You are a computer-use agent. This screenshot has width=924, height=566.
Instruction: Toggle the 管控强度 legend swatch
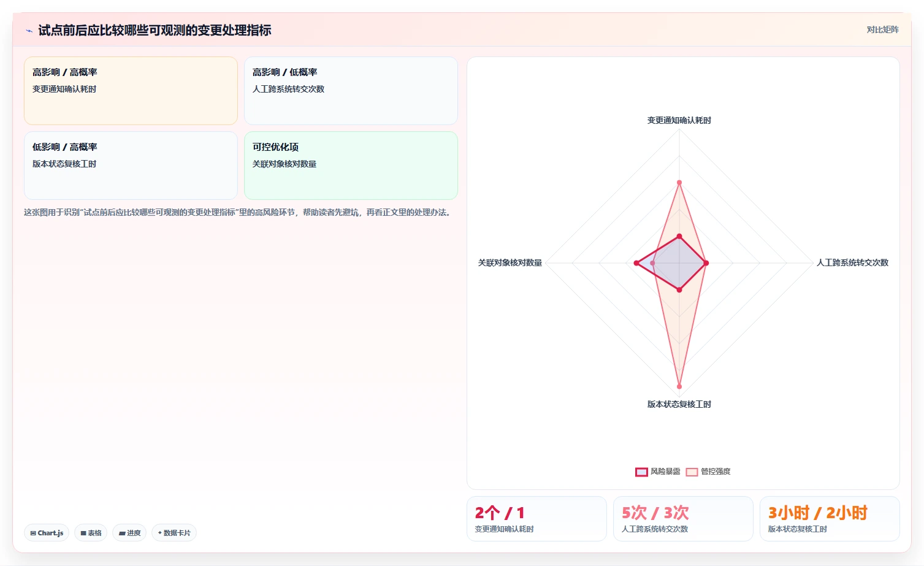(692, 472)
